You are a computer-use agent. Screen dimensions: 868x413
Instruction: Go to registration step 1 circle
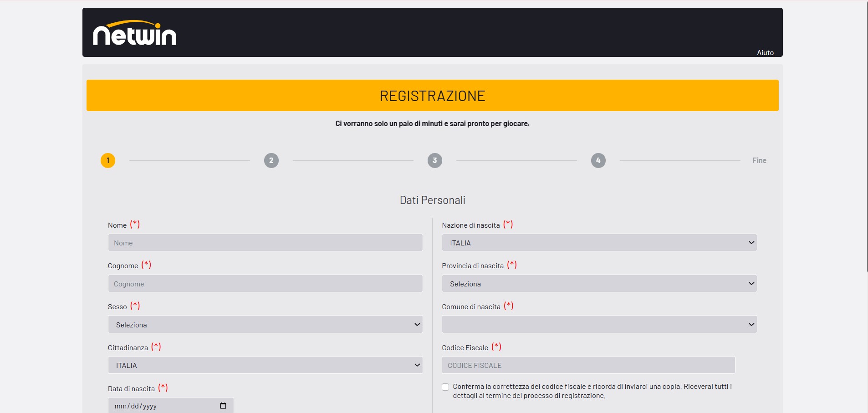coord(108,160)
